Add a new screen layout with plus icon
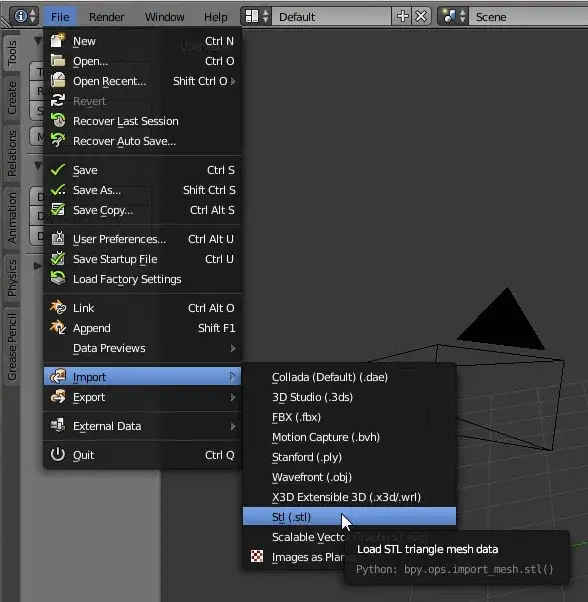Image resolution: width=588 pixels, height=602 pixels. pos(402,17)
